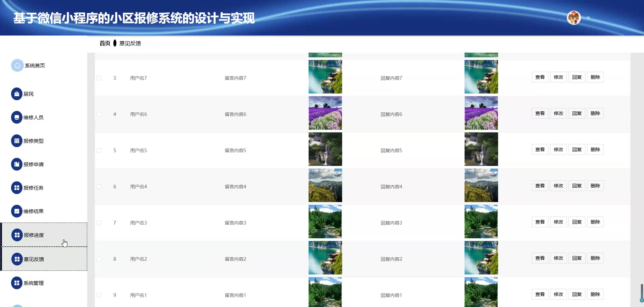Screen dimensions: 644x307
Task: Click 删除 for row 用户名4
Action: (x=595, y=186)
